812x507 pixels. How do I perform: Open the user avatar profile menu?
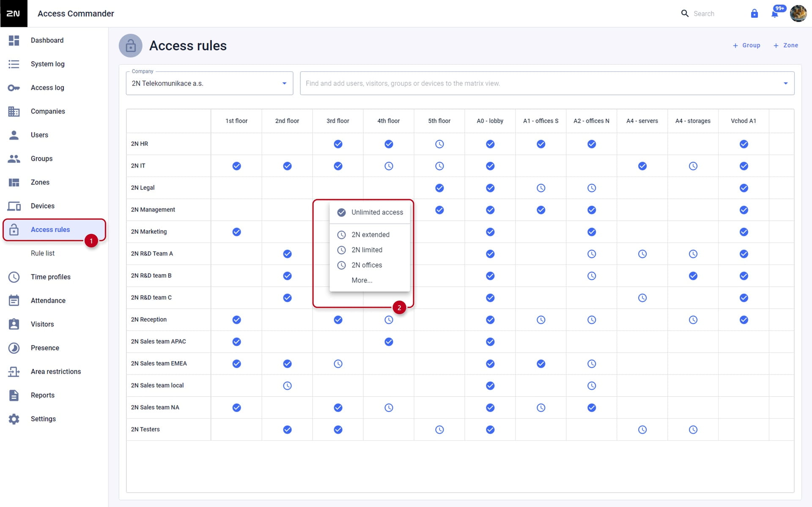tap(798, 14)
